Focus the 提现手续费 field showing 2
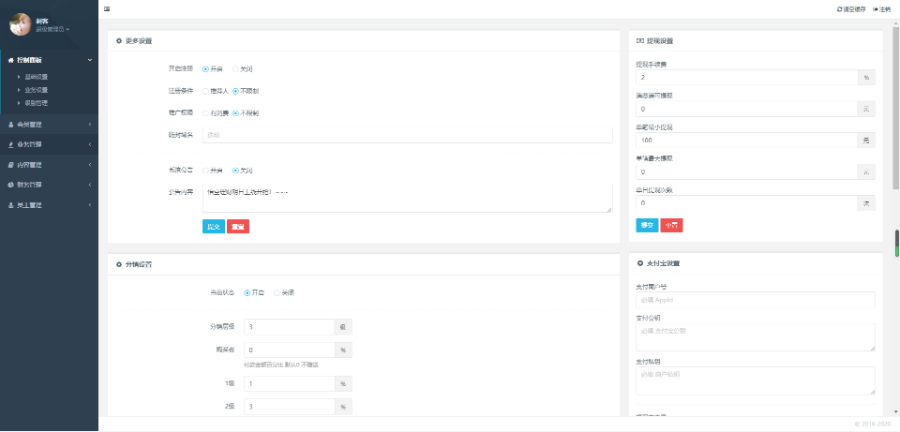The width and height of the screenshot is (900, 432). click(747, 77)
